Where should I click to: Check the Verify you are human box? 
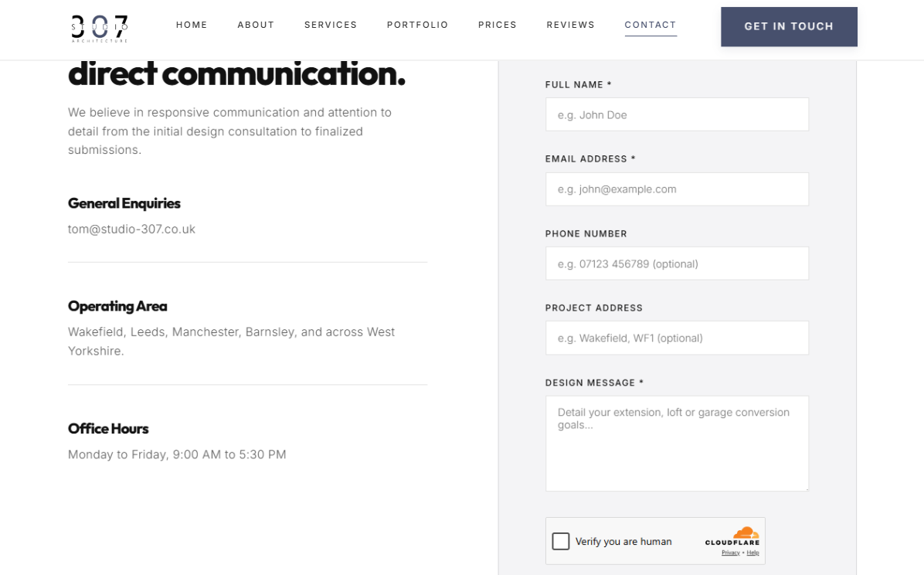pos(560,541)
